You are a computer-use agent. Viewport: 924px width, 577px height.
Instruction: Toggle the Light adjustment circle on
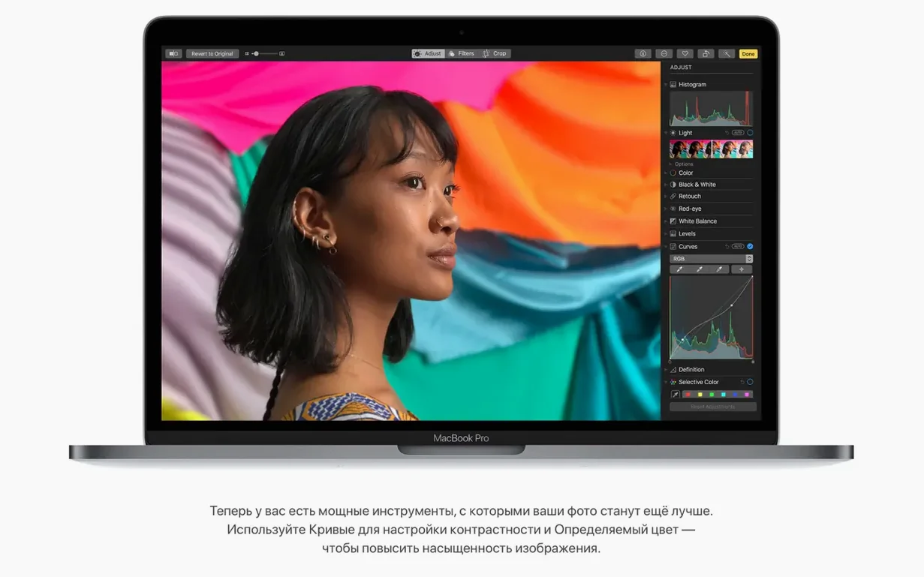[x=750, y=133]
